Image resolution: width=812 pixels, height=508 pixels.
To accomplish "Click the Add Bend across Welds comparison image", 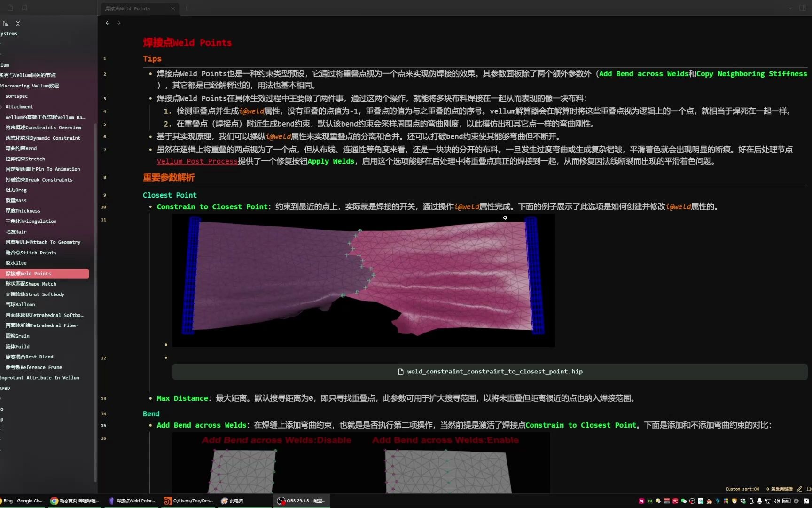I will tap(361, 463).
